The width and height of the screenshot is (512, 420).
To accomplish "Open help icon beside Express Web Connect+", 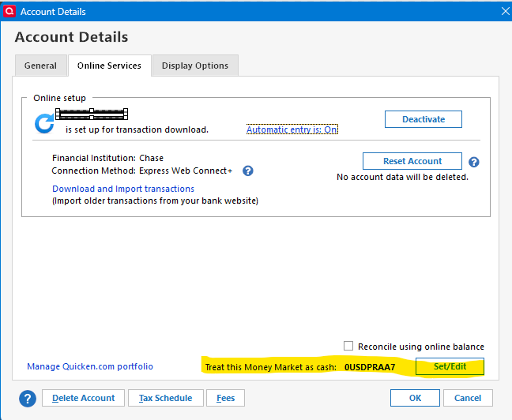I will coord(248,171).
